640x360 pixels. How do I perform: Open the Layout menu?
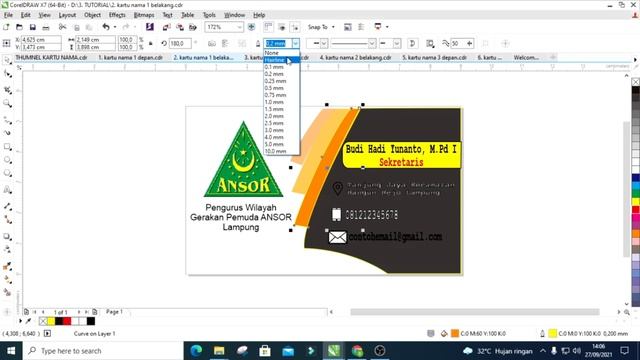(x=67, y=15)
